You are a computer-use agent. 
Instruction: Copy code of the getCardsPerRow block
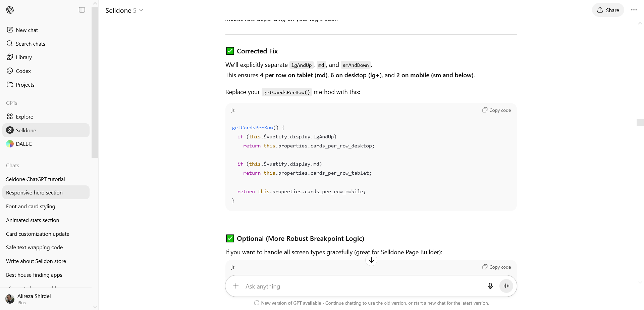coord(497,110)
